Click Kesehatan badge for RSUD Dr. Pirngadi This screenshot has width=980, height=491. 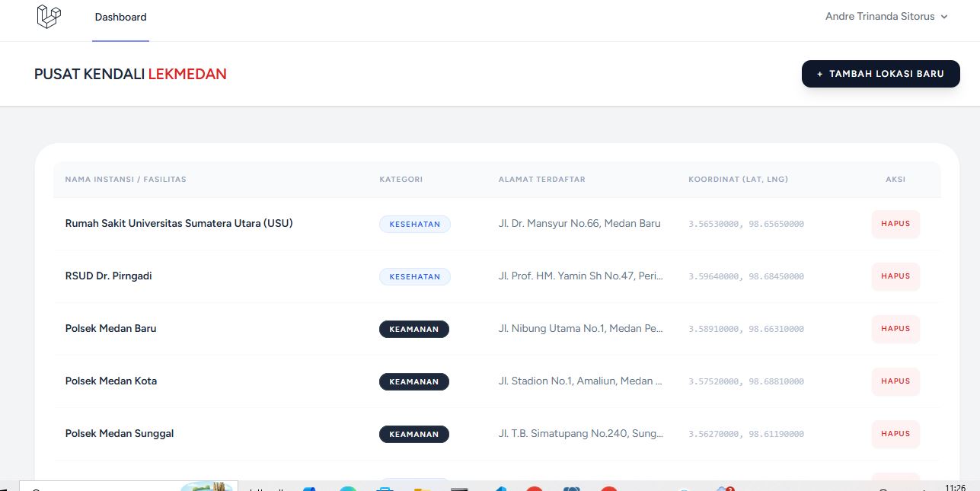[415, 277]
